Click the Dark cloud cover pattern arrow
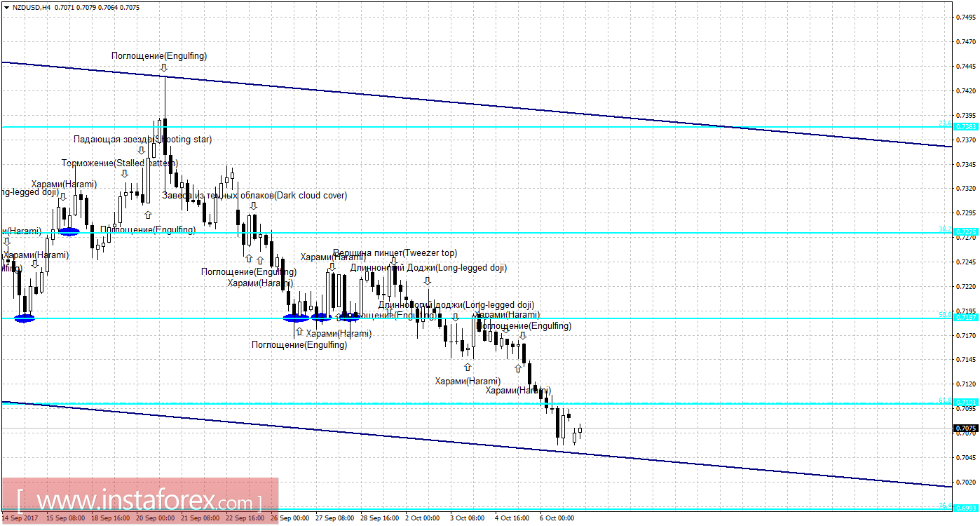The image size is (980, 526). tap(253, 207)
